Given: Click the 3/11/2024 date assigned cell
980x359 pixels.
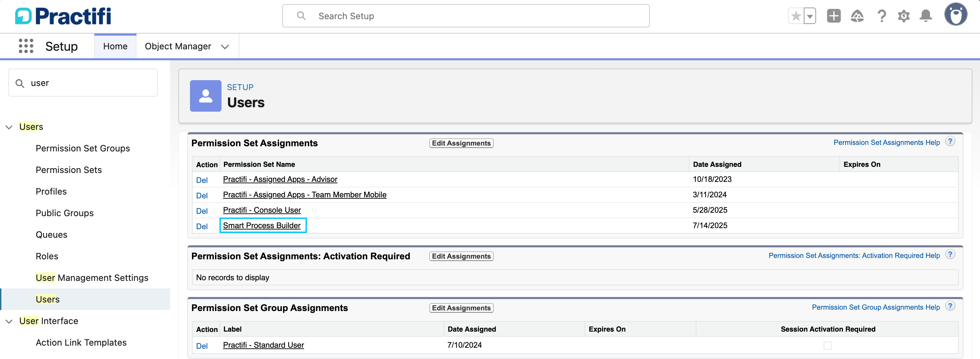Looking at the screenshot, I should [709, 195].
